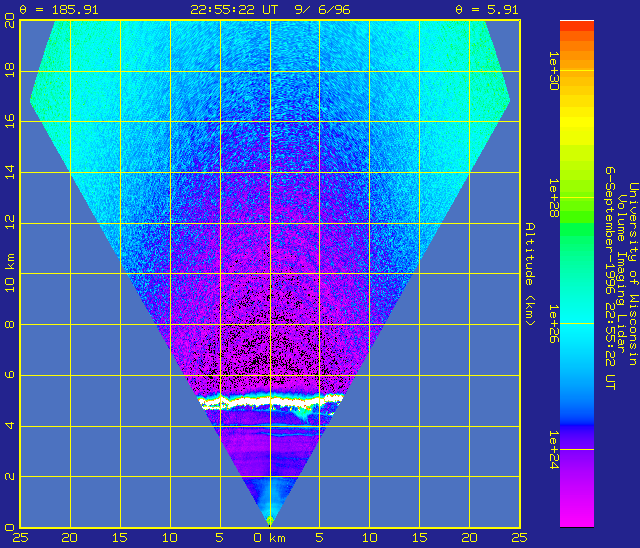Click the 20 altitude label at top left
640x548 pixels.
[10, 20]
